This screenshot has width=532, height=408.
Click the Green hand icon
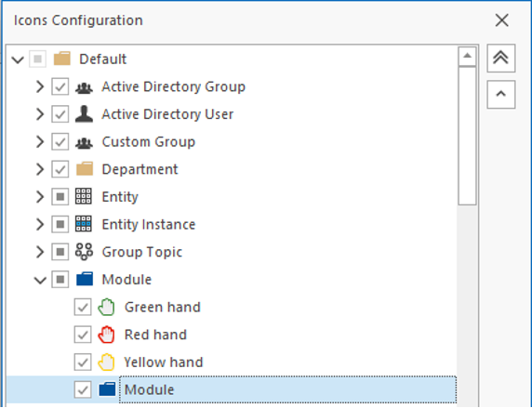(106, 308)
